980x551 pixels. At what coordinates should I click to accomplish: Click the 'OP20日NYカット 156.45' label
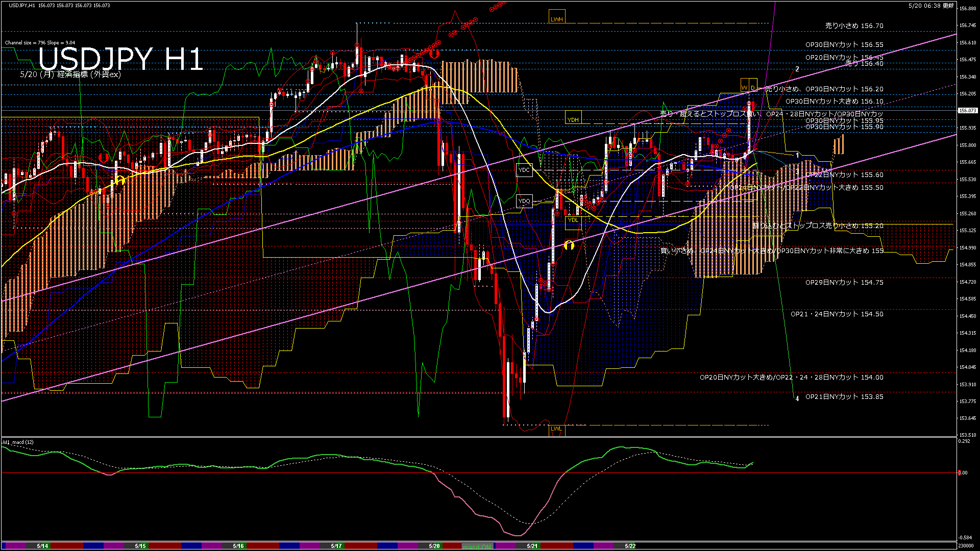(x=845, y=57)
